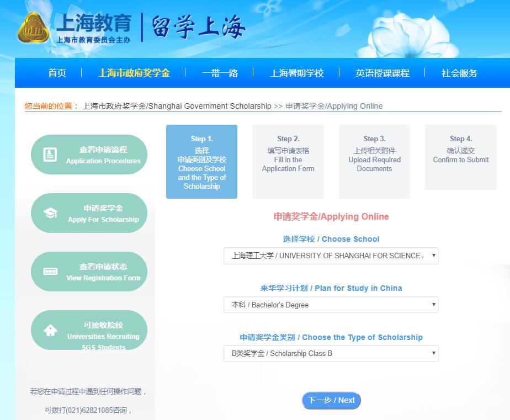Click the 上海教育 header title
The height and width of the screenshot is (420, 510).
point(94,23)
